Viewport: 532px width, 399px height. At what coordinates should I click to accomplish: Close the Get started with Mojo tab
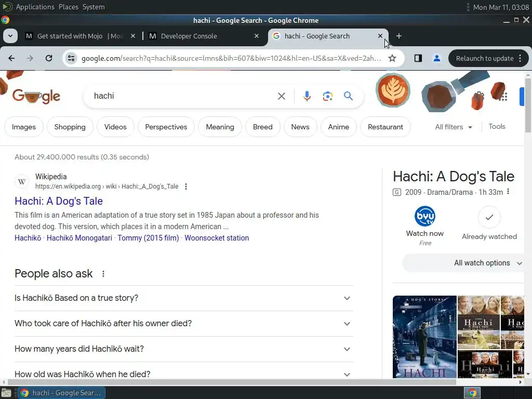coord(133,36)
